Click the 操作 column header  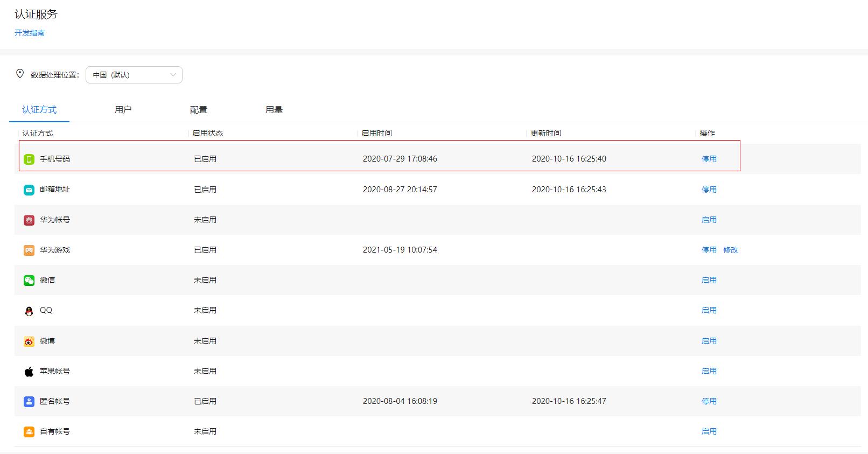(707, 133)
